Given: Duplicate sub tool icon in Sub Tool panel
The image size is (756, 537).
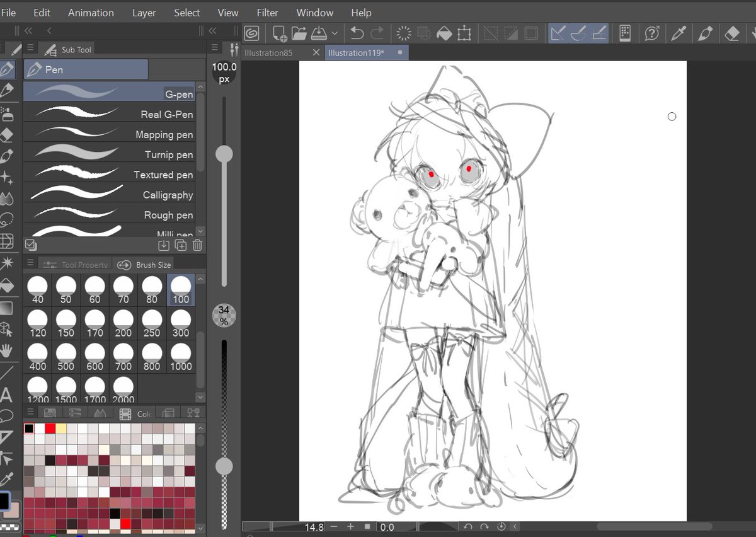Looking at the screenshot, I should pyautogui.click(x=181, y=245).
